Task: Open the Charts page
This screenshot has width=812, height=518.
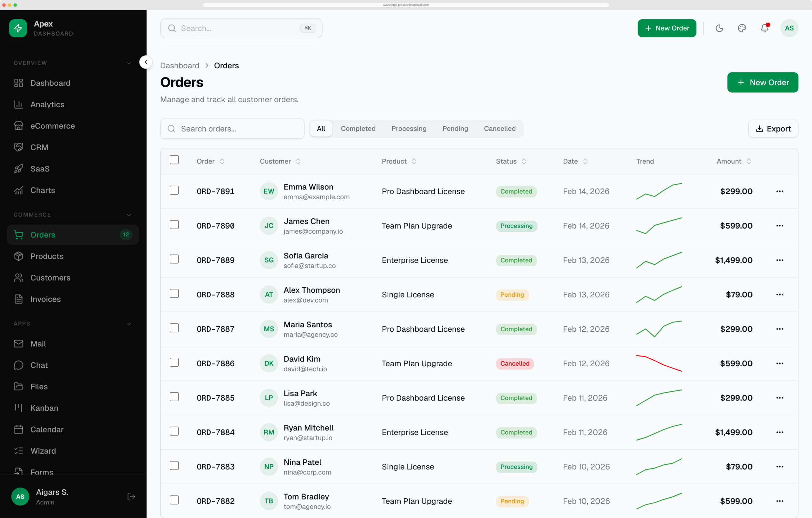Action: (x=73, y=190)
